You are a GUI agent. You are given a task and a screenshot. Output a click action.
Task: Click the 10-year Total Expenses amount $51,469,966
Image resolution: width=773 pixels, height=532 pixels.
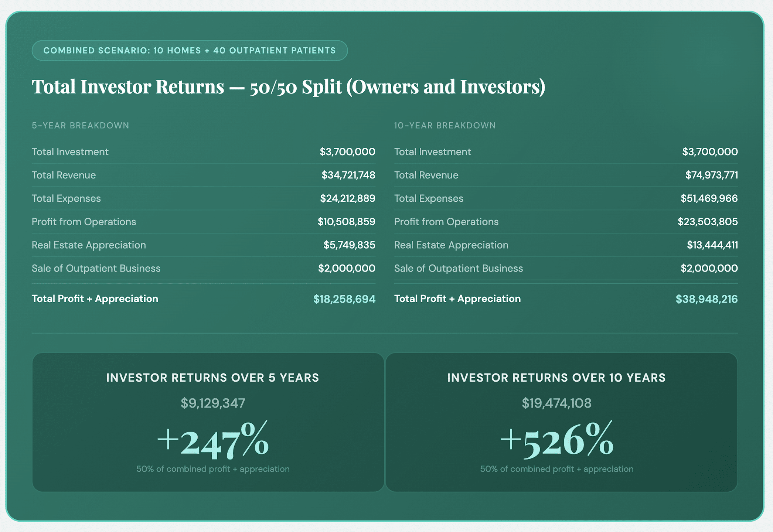709,198
